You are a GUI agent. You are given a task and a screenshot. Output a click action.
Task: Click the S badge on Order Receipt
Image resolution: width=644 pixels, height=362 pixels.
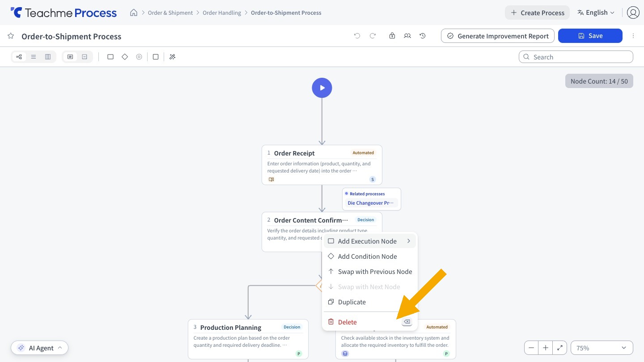point(373,179)
